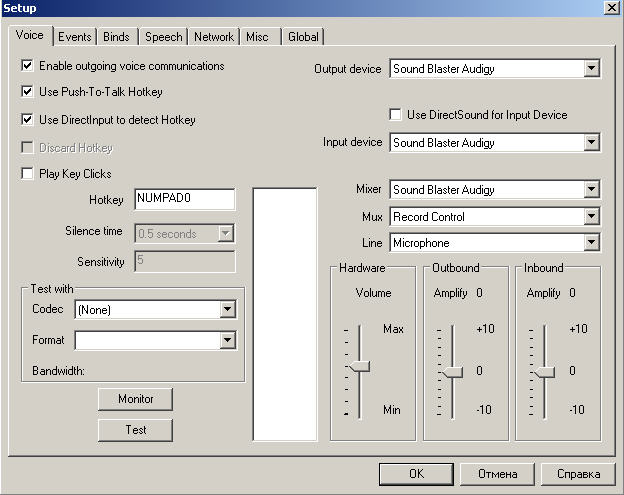The image size is (624, 495).
Task: Open the Codec selection dropdown
Action: click(227, 310)
